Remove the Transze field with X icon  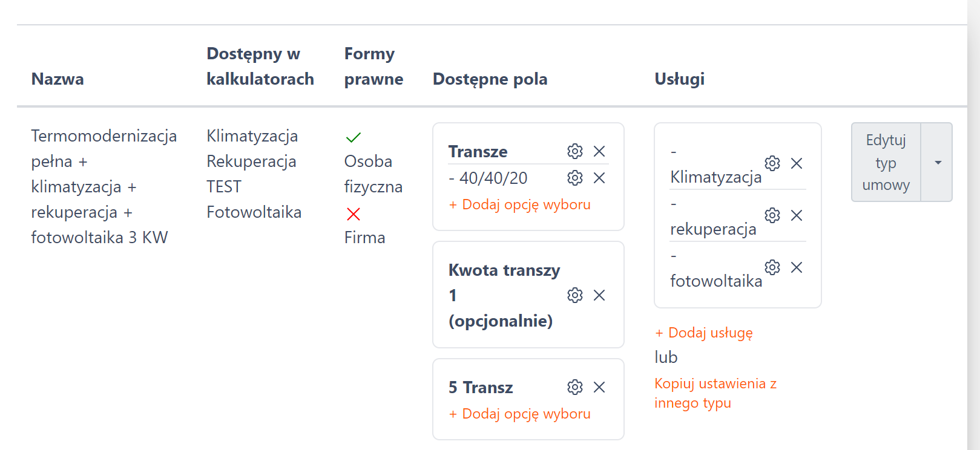click(x=599, y=151)
